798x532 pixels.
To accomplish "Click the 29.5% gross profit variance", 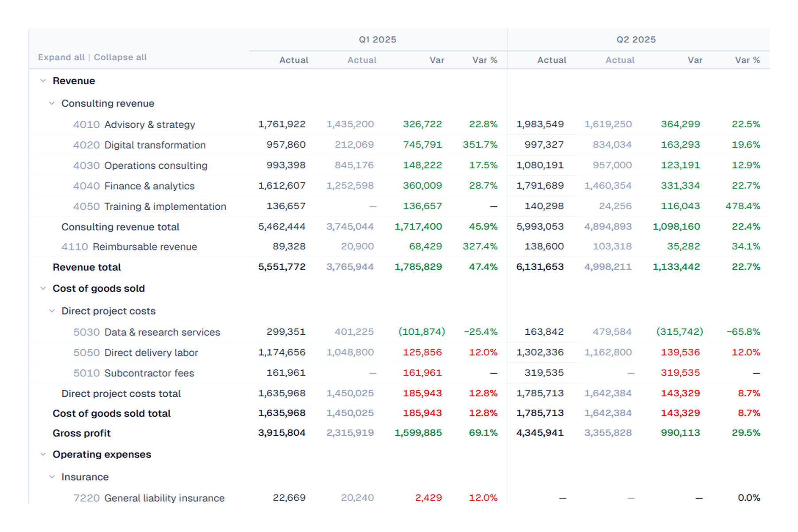I will point(746,433).
